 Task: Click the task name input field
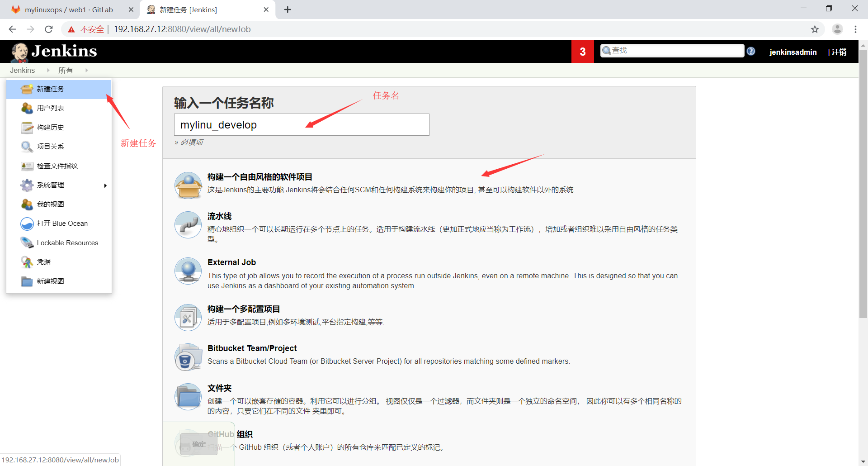302,125
